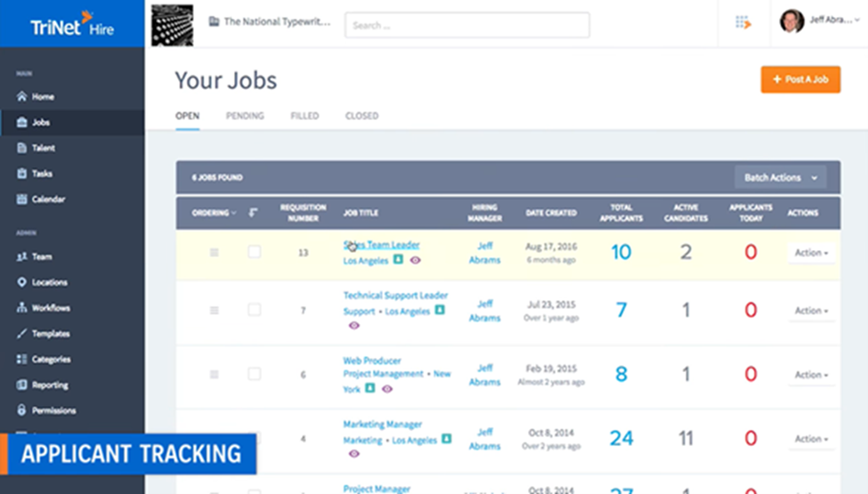
Task: Click the Post A Job button
Action: (x=800, y=79)
